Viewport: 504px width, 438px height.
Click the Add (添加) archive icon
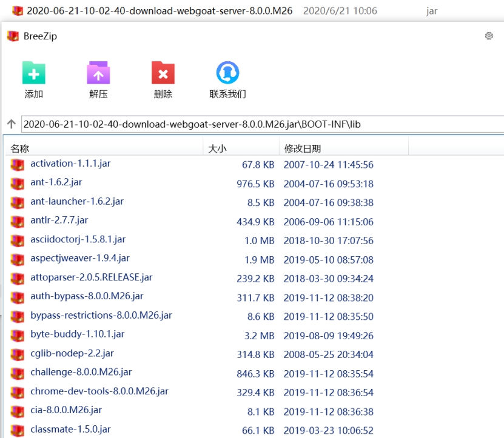[x=34, y=73]
